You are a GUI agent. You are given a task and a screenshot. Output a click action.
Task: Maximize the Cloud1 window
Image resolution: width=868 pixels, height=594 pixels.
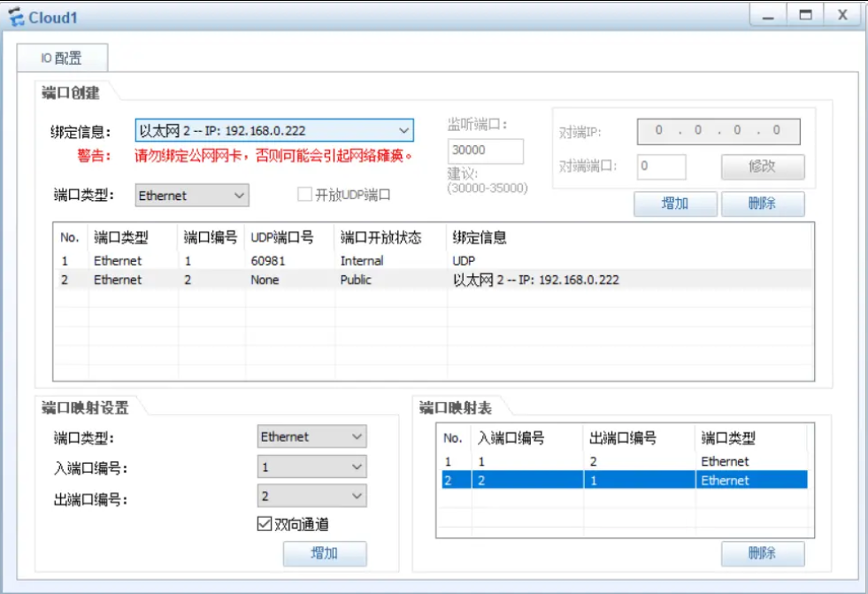pos(805,15)
